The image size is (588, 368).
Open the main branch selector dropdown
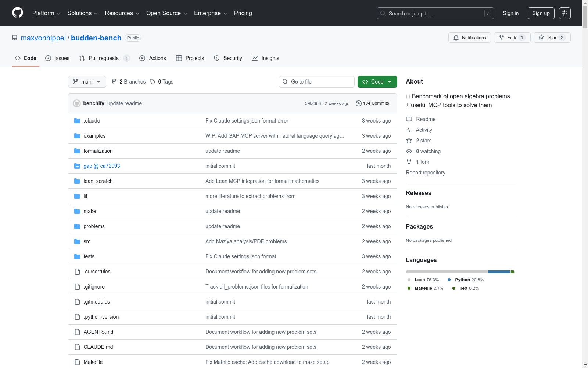[x=87, y=82]
